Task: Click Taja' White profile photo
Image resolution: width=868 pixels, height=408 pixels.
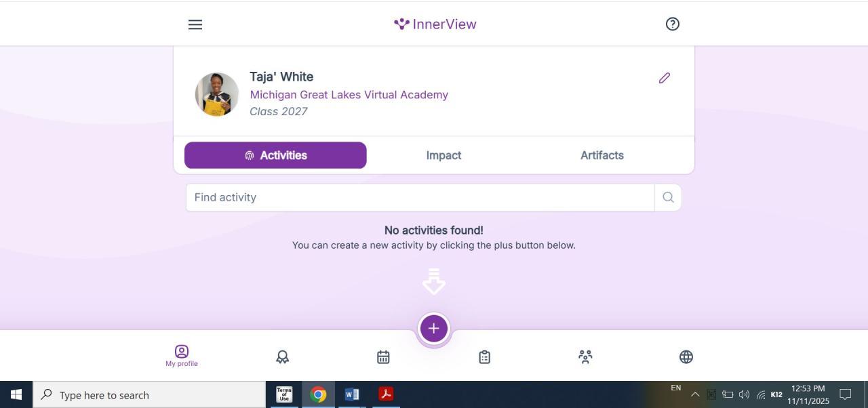Action: (x=217, y=94)
